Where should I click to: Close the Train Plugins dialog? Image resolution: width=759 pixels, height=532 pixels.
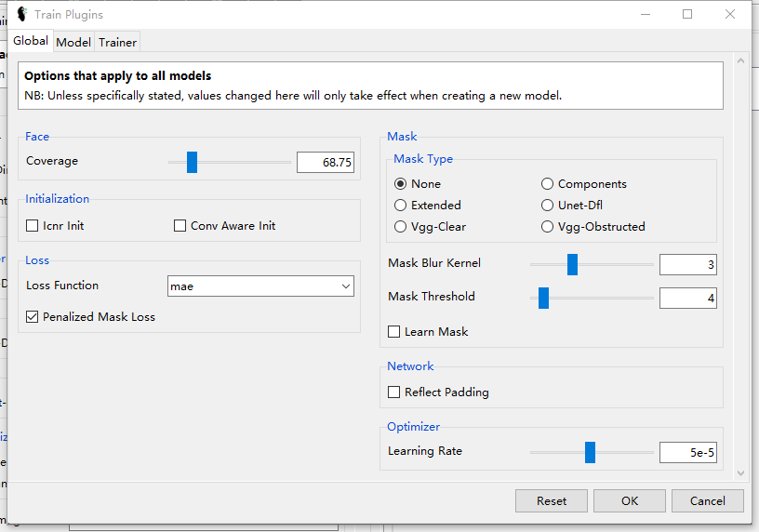click(730, 14)
